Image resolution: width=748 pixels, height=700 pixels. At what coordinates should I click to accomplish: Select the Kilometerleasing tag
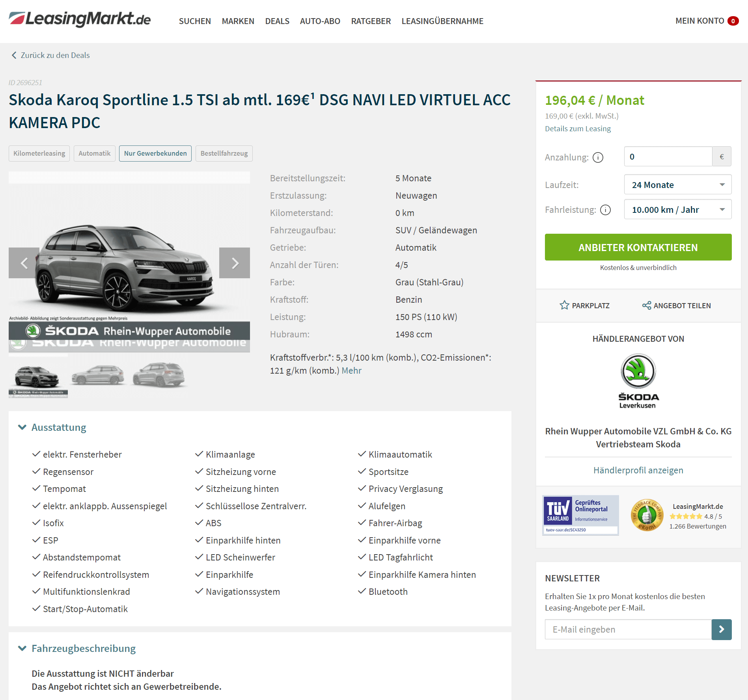[39, 153]
